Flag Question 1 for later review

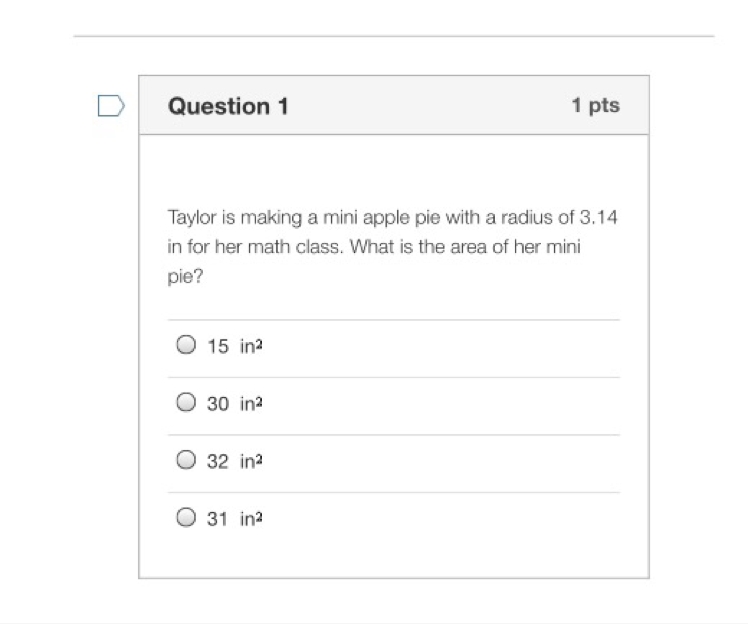click(x=111, y=105)
